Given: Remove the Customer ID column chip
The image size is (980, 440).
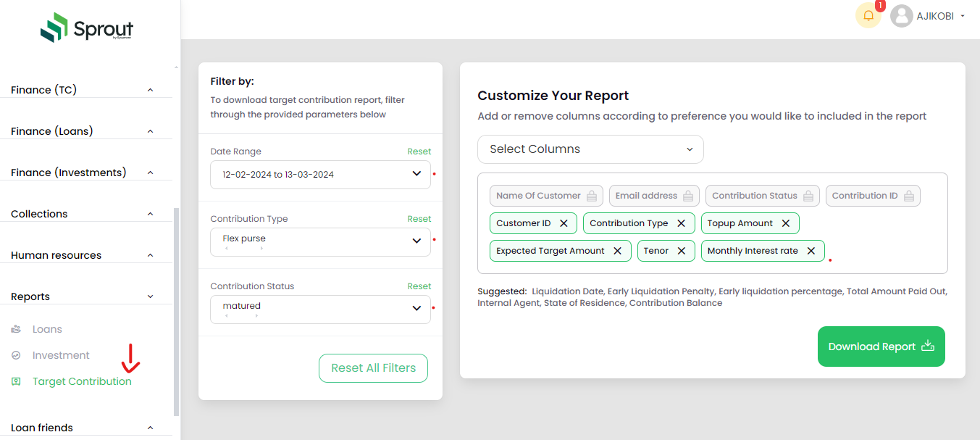Looking at the screenshot, I should tap(564, 223).
